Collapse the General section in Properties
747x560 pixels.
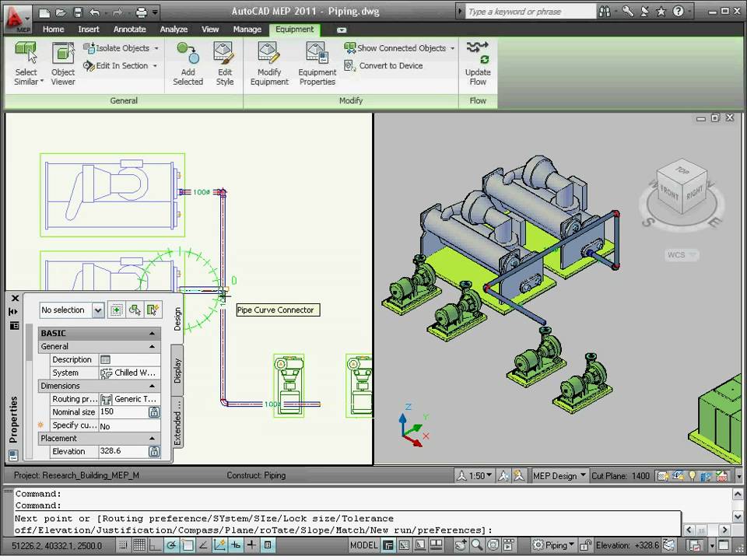click(x=152, y=347)
